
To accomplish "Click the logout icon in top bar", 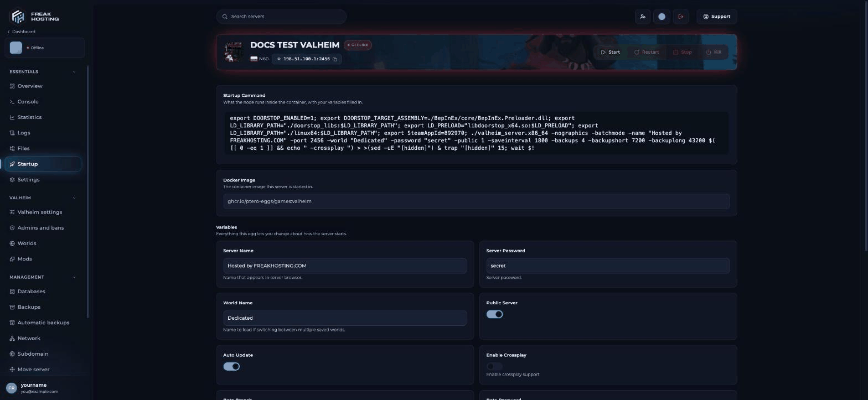I will coord(681,17).
